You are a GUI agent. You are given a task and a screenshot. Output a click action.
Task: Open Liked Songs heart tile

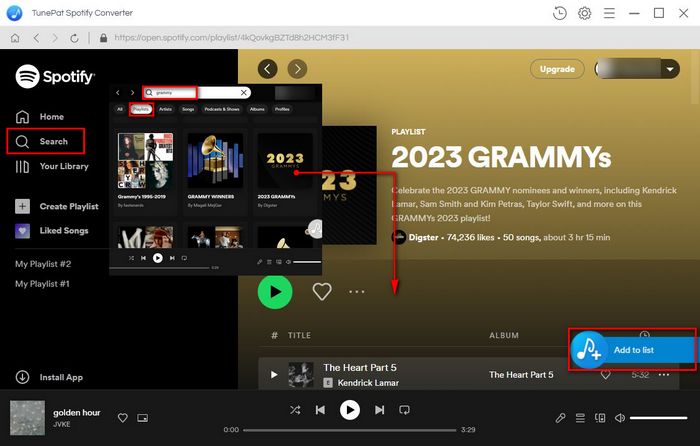[22, 231]
